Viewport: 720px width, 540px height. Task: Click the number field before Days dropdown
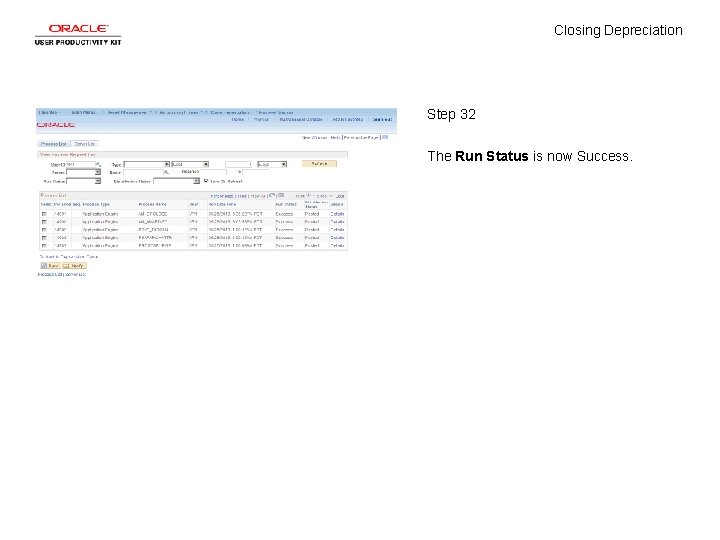(239, 164)
